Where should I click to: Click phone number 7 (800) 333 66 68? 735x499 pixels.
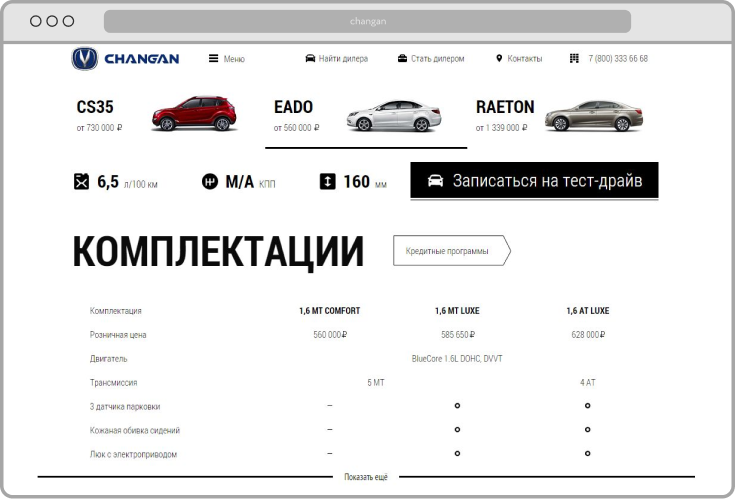[x=618, y=59]
